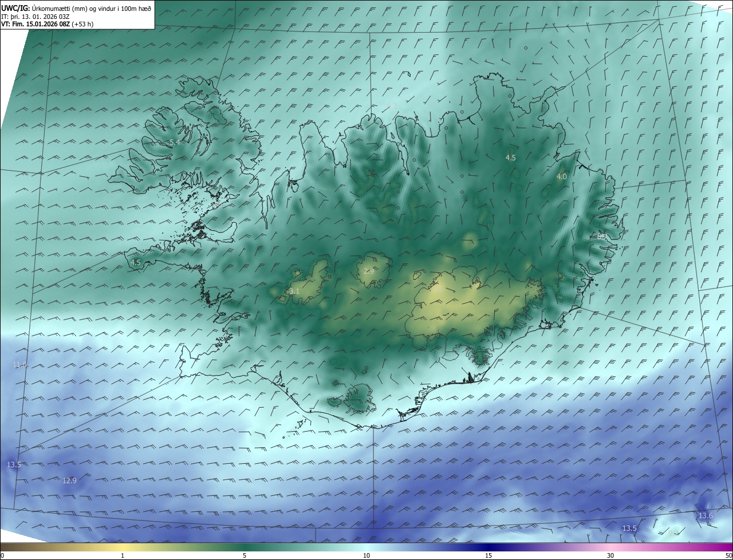
Task: Click the 4.5 value label in northeast Iceland
Action: pyautogui.click(x=510, y=157)
